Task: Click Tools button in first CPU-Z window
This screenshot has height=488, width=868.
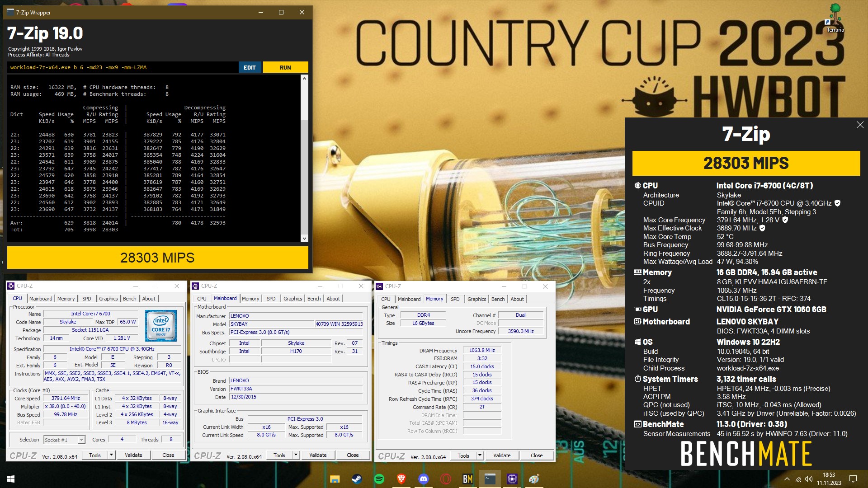Action: pos(95,455)
